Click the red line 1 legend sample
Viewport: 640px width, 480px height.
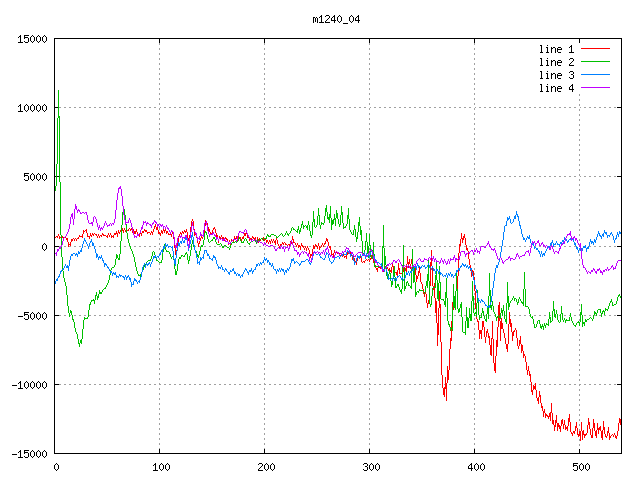point(595,49)
